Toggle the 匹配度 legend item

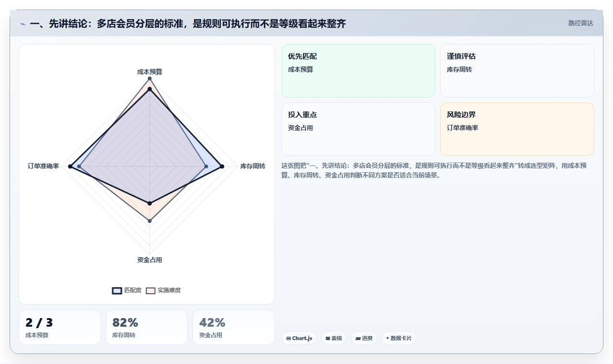(127, 290)
